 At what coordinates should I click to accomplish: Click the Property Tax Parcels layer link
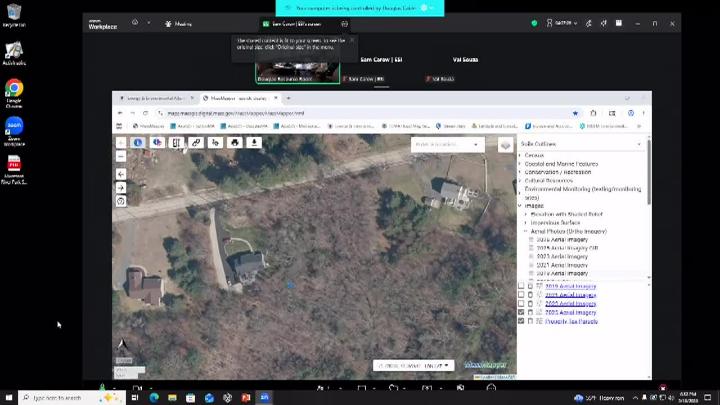(571, 321)
